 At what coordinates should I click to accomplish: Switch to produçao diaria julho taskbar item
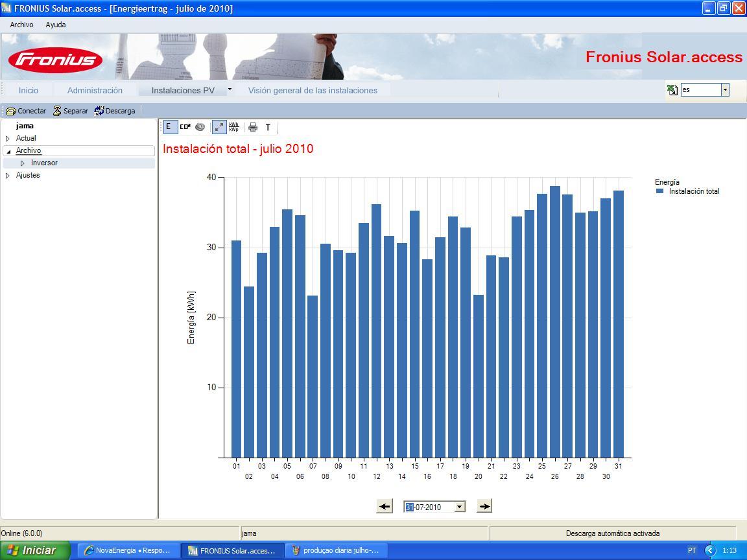point(337,550)
